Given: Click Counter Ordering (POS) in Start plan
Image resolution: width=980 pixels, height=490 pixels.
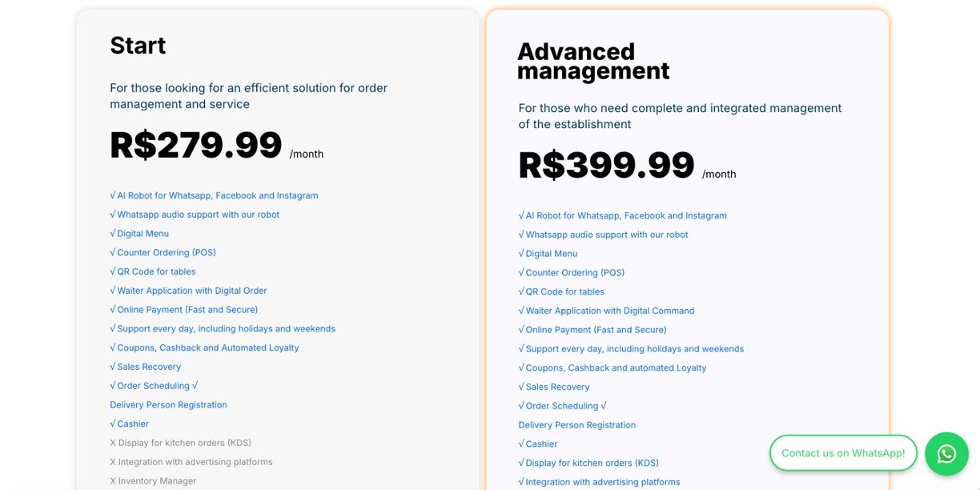Looking at the screenshot, I should tap(163, 253).
